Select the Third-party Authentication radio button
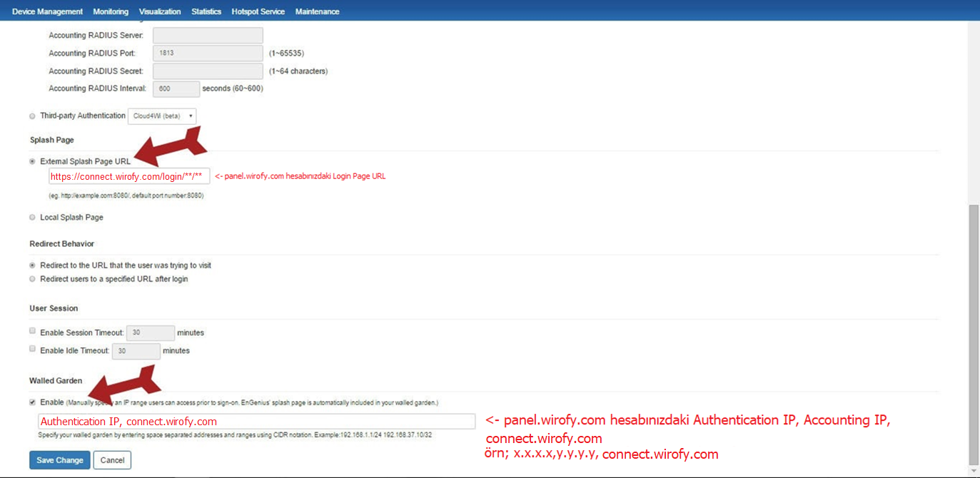Viewport: 980px width, 478px height. (32, 116)
